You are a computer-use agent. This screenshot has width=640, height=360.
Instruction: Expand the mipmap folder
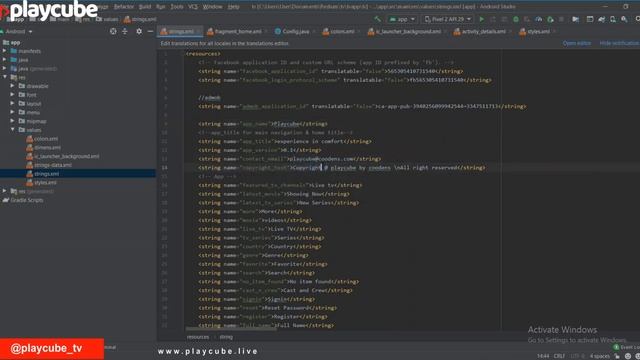point(12,121)
